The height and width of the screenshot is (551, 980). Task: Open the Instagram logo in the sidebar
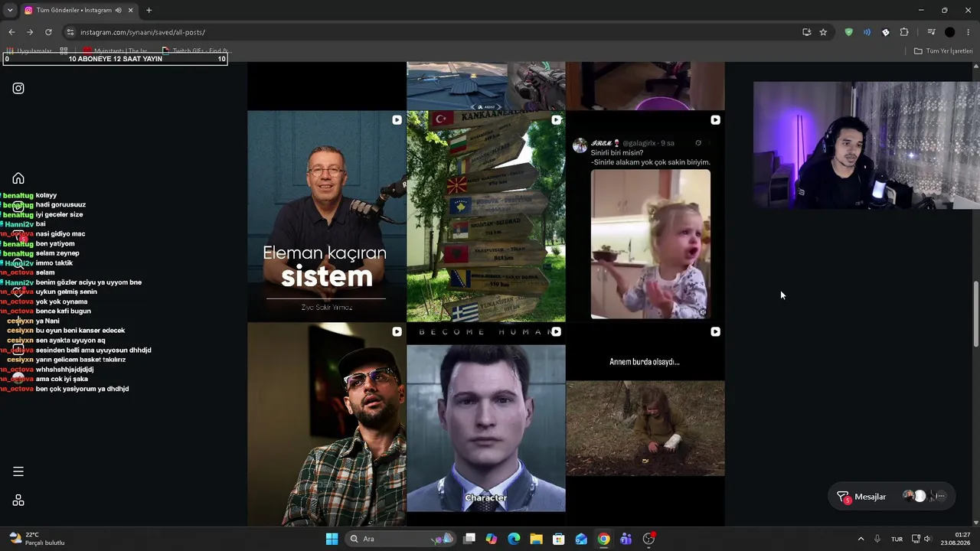pos(18,88)
